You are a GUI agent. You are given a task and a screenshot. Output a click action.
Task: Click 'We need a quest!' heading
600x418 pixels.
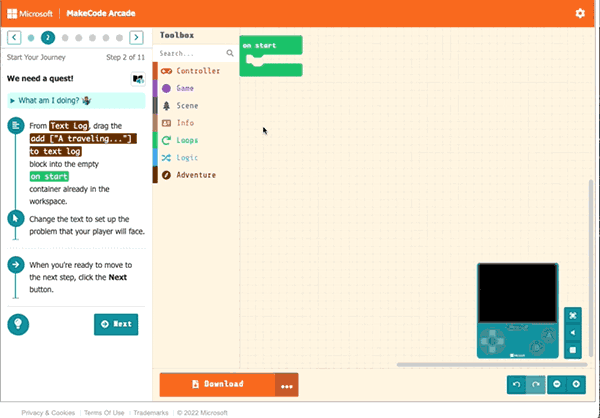[x=40, y=78]
